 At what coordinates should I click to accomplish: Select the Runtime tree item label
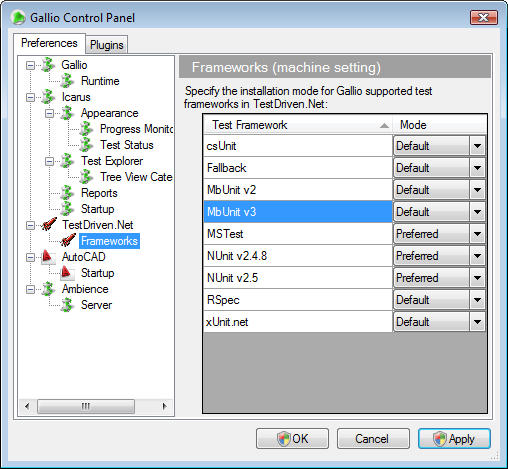point(100,81)
